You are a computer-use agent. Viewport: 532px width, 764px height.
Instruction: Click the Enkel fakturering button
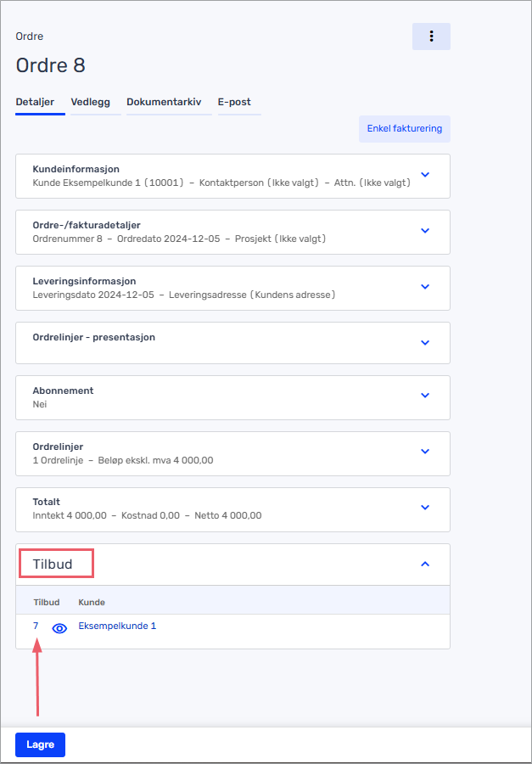coord(405,129)
